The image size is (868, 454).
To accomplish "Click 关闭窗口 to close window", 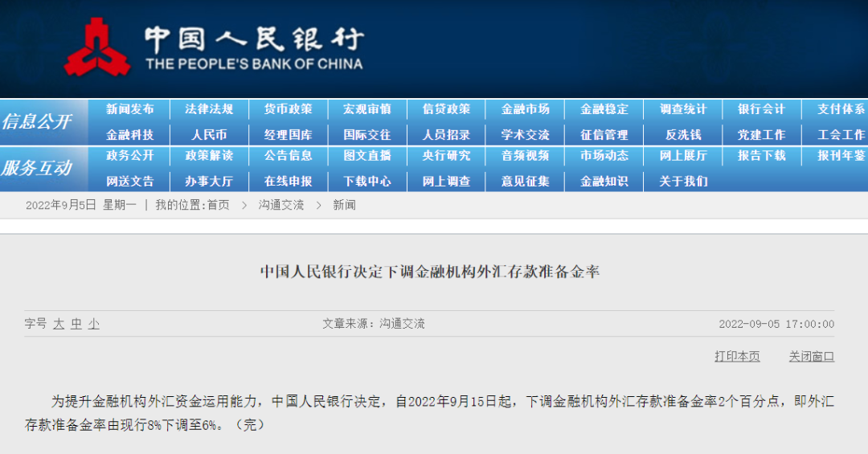I will coord(812,356).
